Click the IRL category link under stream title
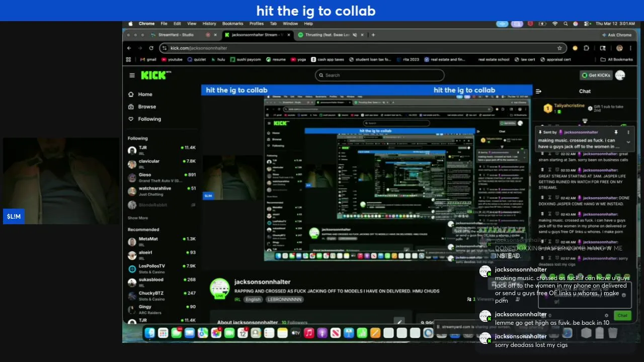The width and height of the screenshot is (644, 362). coord(237,299)
